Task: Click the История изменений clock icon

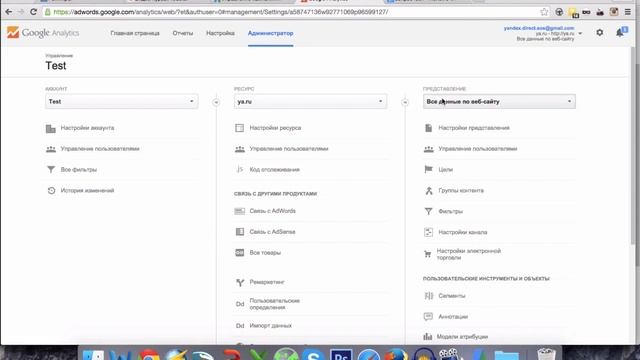Action: pos(51,191)
